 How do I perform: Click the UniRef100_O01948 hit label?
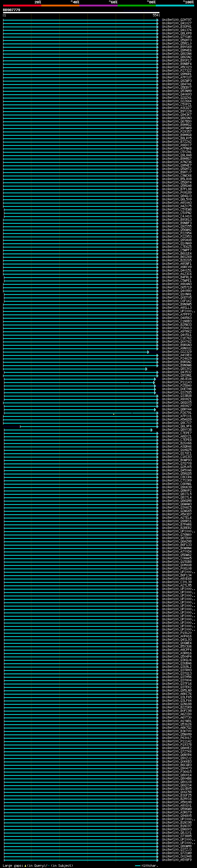coord(177,856)
